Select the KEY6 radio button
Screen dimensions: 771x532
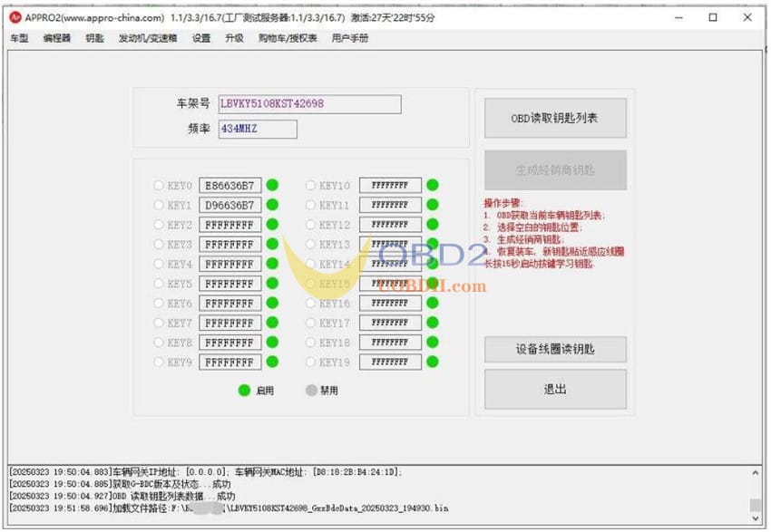point(159,303)
